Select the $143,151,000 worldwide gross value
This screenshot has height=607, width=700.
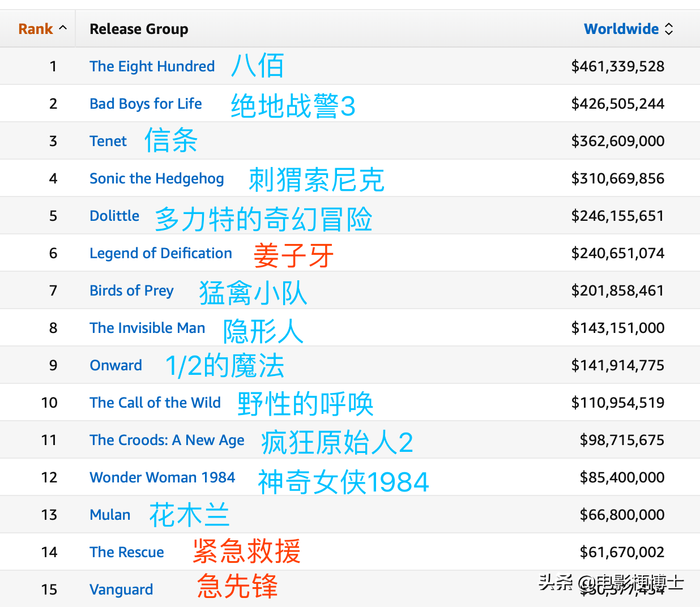(x=618, y=328)
